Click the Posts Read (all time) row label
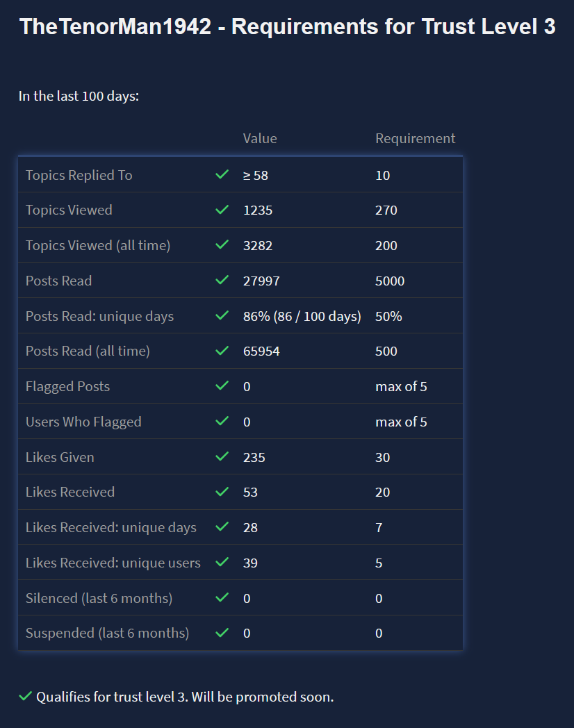The image size is (574, 728). click(88, 351)
